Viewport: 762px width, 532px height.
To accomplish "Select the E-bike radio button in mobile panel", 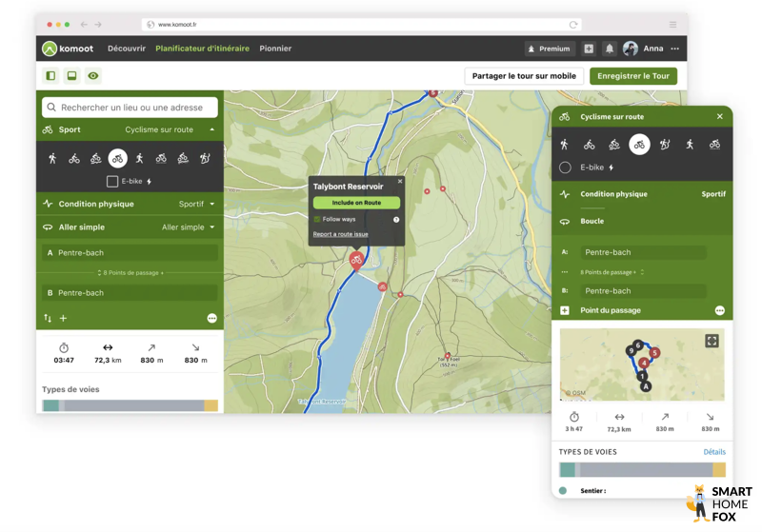I will (565, 167).
